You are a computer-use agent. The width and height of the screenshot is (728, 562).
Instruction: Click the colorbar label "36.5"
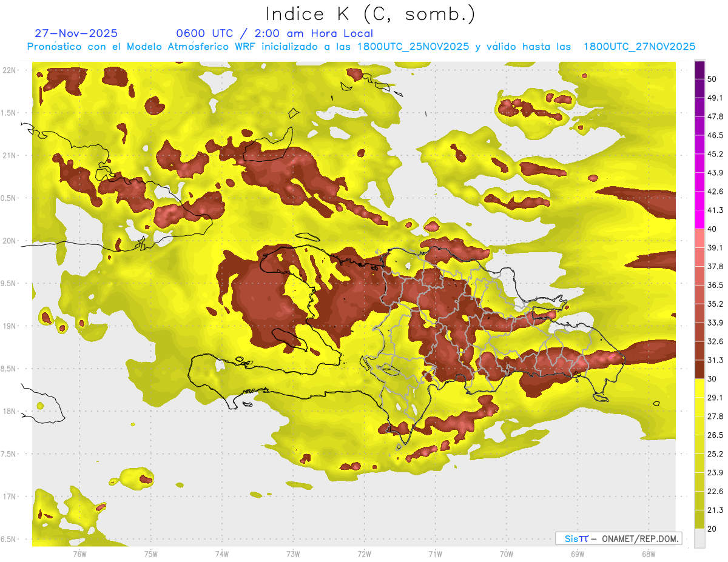coord(715,285)
